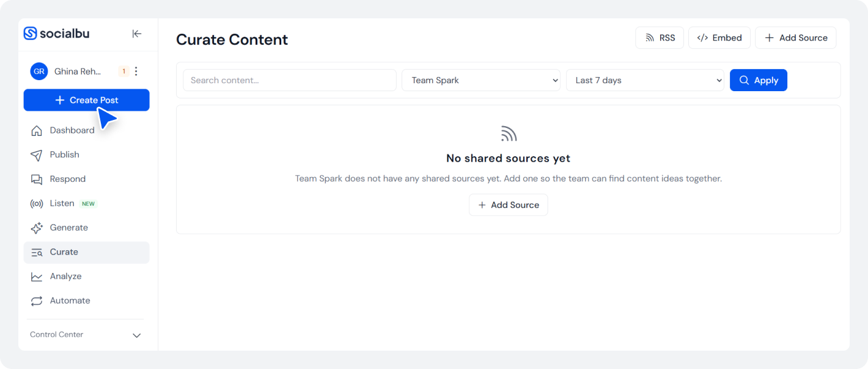
Task: Click the Create Post button
Action: tap(86, 100)
